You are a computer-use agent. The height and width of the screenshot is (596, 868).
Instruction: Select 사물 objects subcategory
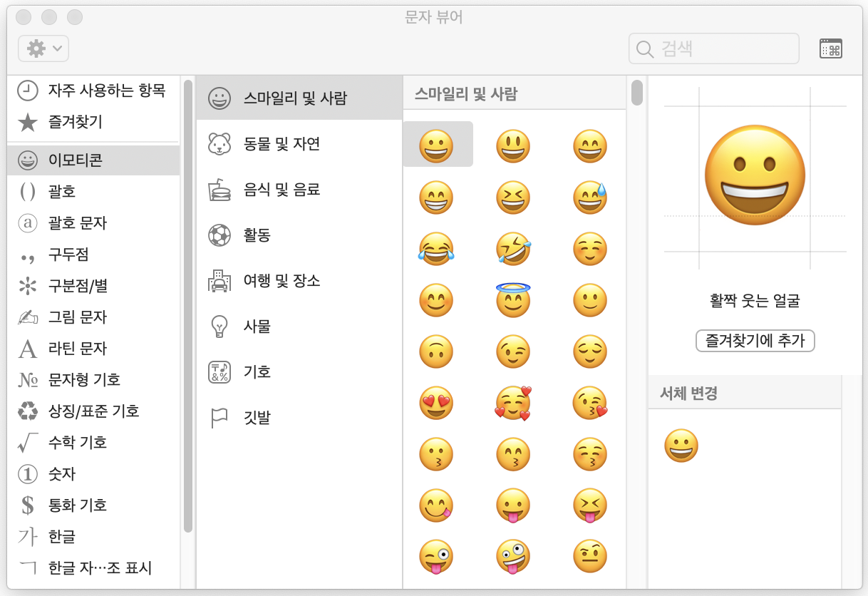(299, 327)
